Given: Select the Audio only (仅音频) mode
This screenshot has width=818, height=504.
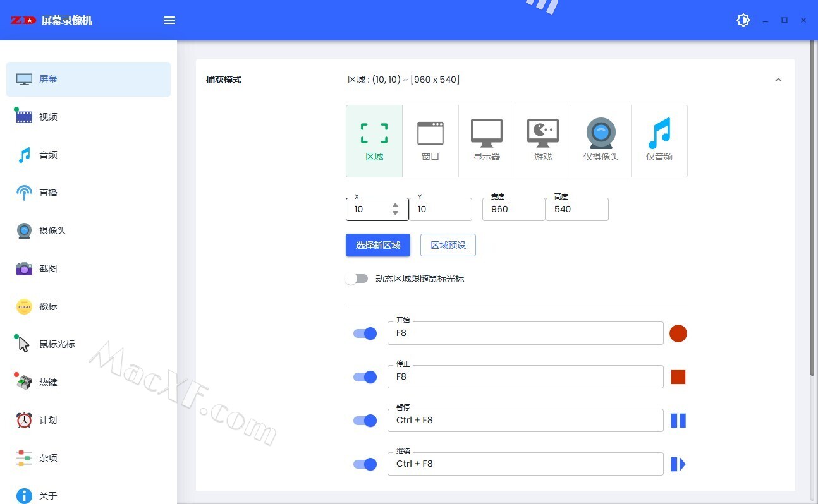Looking at the screenshot, I should tap(659, 140).
